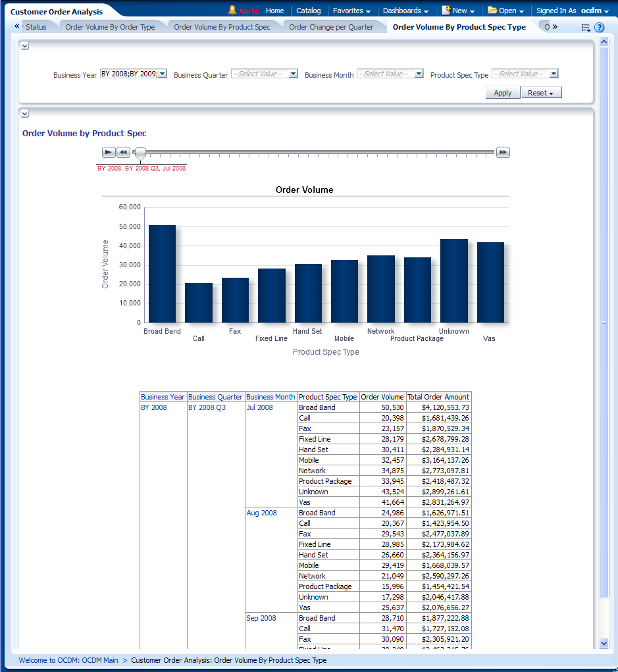Click the Broad Band bar in chart

click(x=162, y=274)
